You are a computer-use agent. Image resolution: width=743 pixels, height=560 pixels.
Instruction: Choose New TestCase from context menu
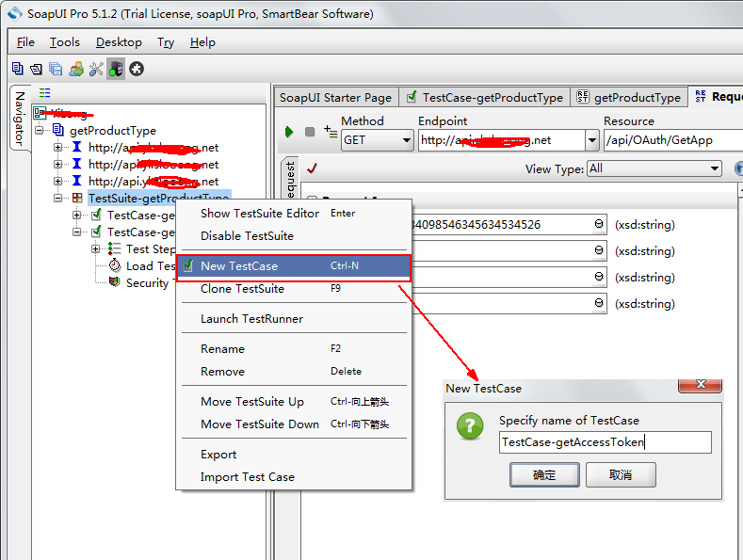(x=294, y=266)
